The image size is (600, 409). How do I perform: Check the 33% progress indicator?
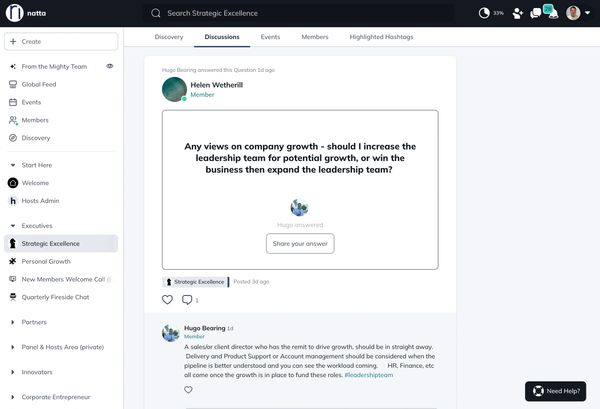(491, 13)
